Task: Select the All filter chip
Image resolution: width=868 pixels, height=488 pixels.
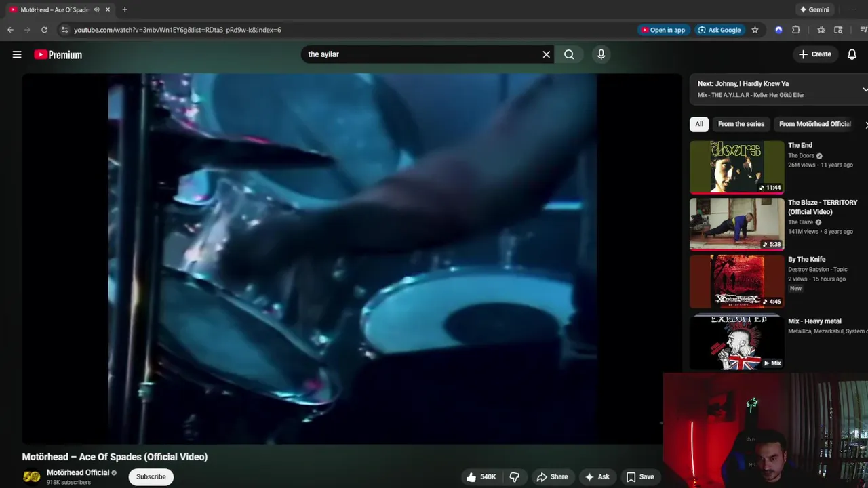Action: coord(699,124)
